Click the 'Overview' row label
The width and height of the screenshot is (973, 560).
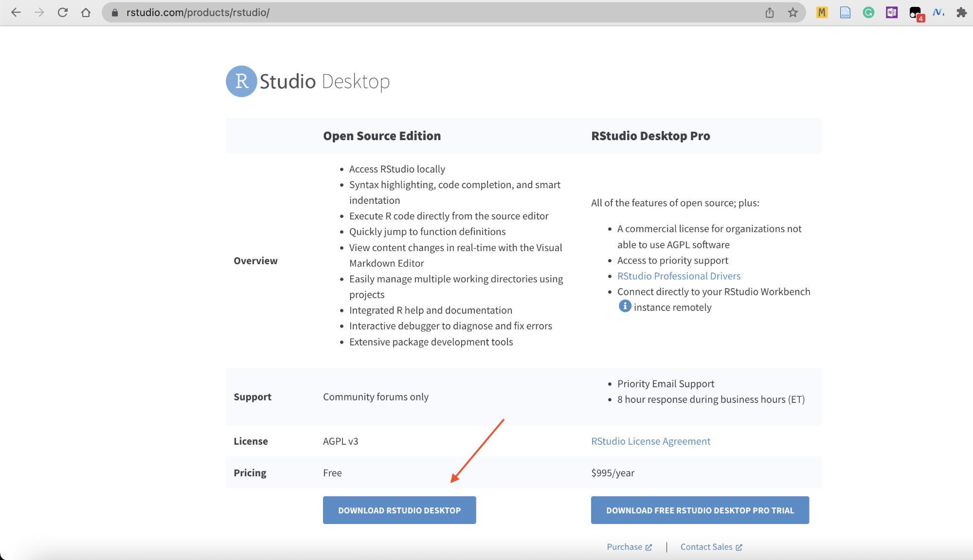255,260
